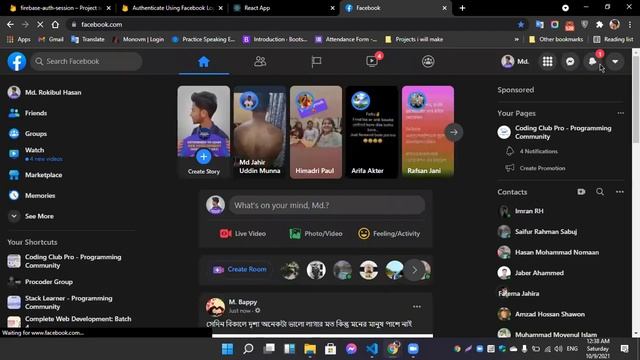Choose Feeling/Activity for a post
The image size is (640, 360).
tap(389, 233)
